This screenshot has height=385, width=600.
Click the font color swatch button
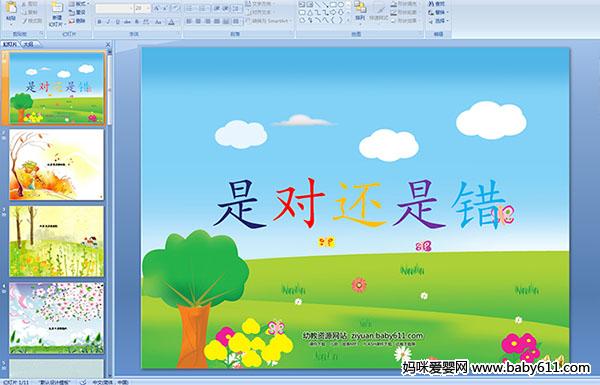pyautogui.click(x=171, y=22)
